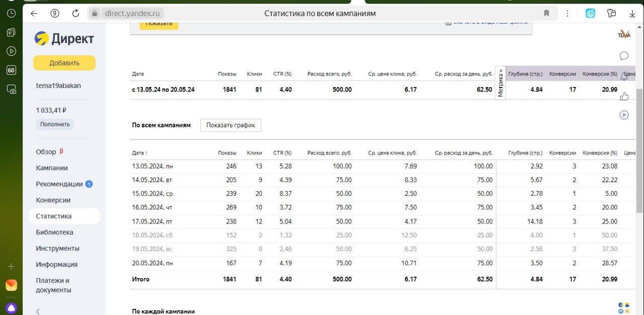The height and width of the screenshot is (315, 644).
Task: Select Статистика in the left menu
Action: point(64,216)
